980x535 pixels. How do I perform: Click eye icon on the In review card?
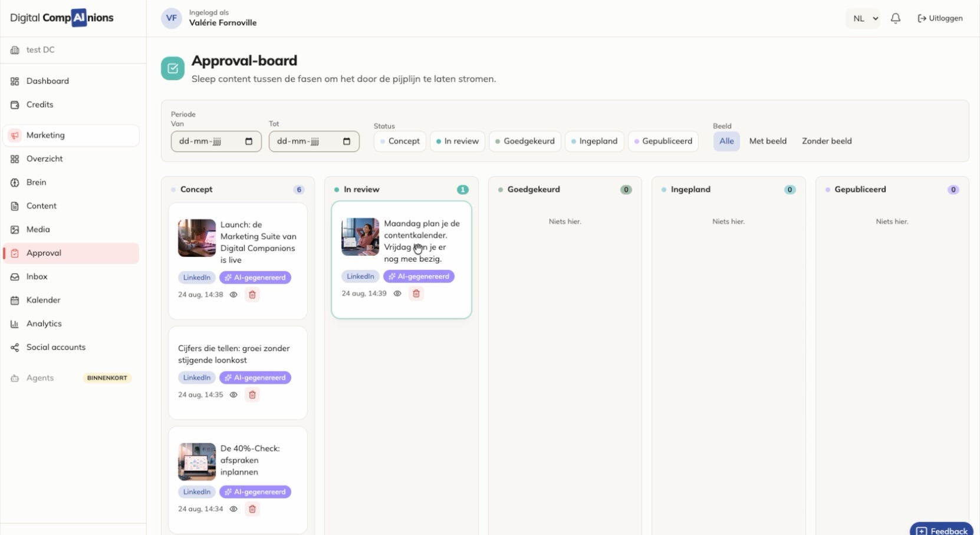point(397,293)
